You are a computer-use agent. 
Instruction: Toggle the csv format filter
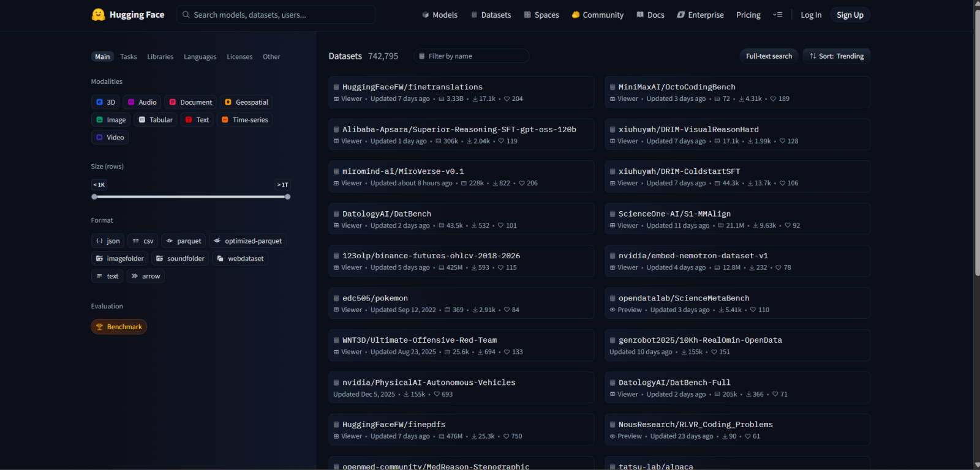click(143, 241)
